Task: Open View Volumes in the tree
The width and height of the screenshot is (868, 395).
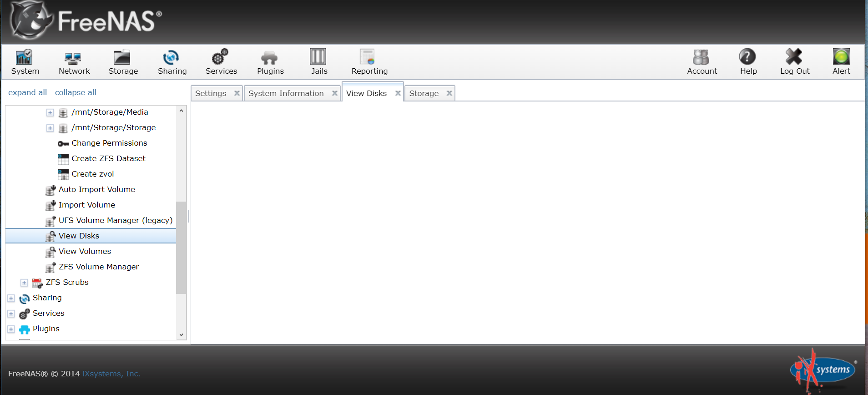Action: click(x=85, y=251)
